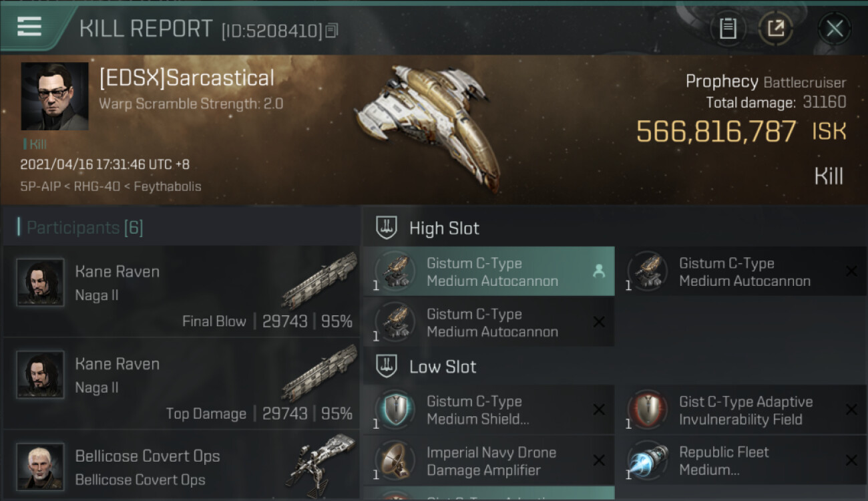Viewport: 868px width, 501px height.
Task: Select Gist C-Type Adaptive Invulnerability Field
Action: click(x=742, y=409)
